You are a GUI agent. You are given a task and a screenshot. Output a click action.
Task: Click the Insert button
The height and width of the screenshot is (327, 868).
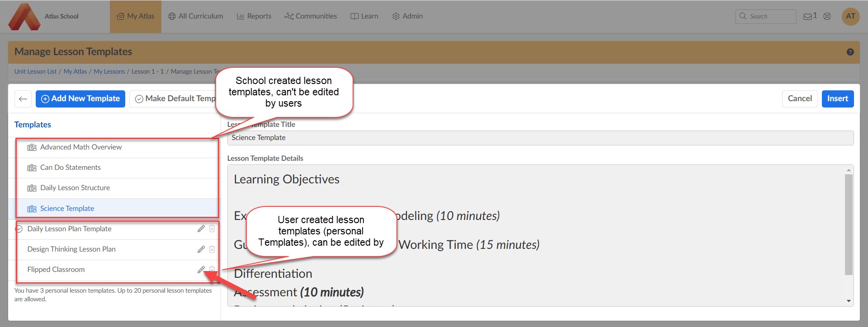838,99
